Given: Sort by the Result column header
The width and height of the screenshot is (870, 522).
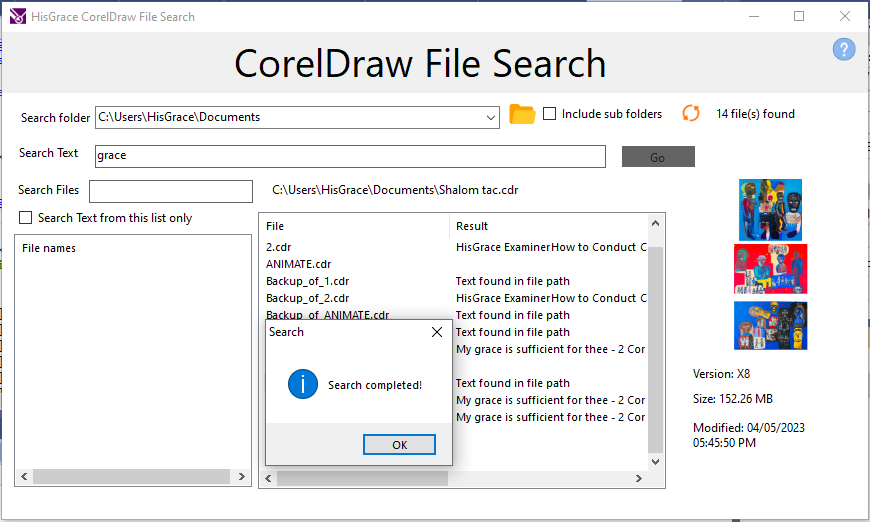Looking at the screenshot, I should click(x=548, y=226).
